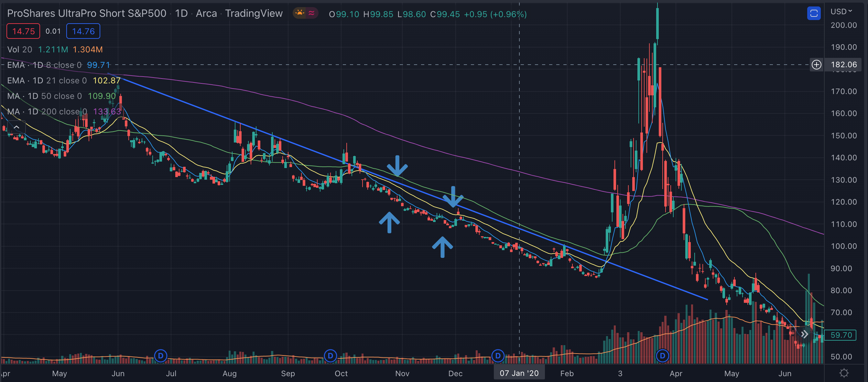Click the pink delayed-data wave icon

(312, 14)
